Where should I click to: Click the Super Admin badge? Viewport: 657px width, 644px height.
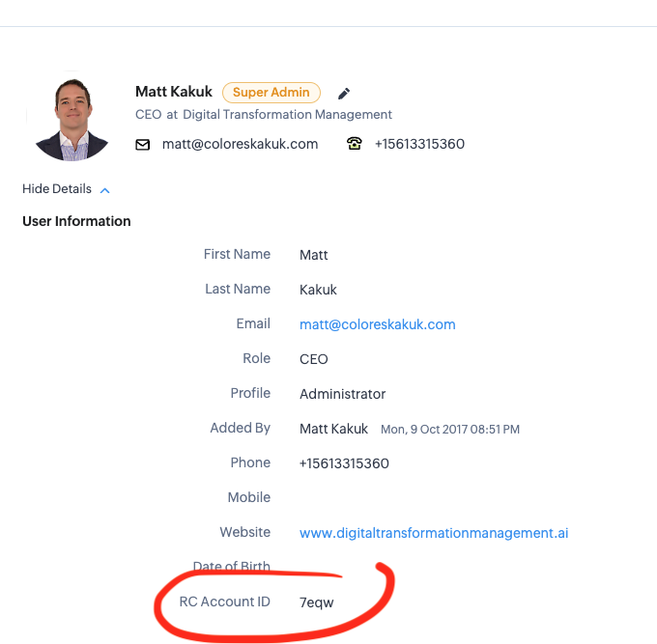pos(271,92)
